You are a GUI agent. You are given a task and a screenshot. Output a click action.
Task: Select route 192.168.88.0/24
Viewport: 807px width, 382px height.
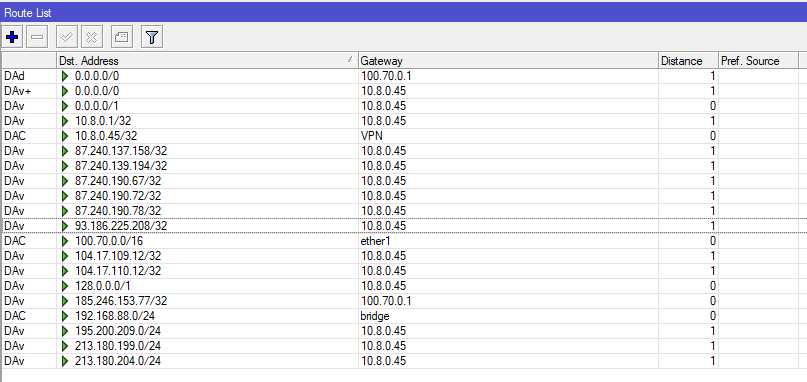tap(404, 315)
